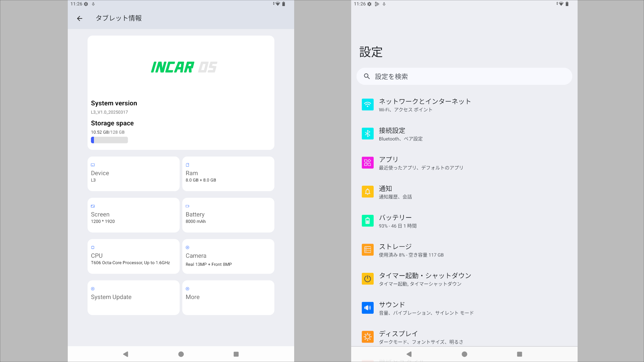Screen dimensions: 644x362
Task: Tap the Display brightness icon
Action: [x=367, y=337]
